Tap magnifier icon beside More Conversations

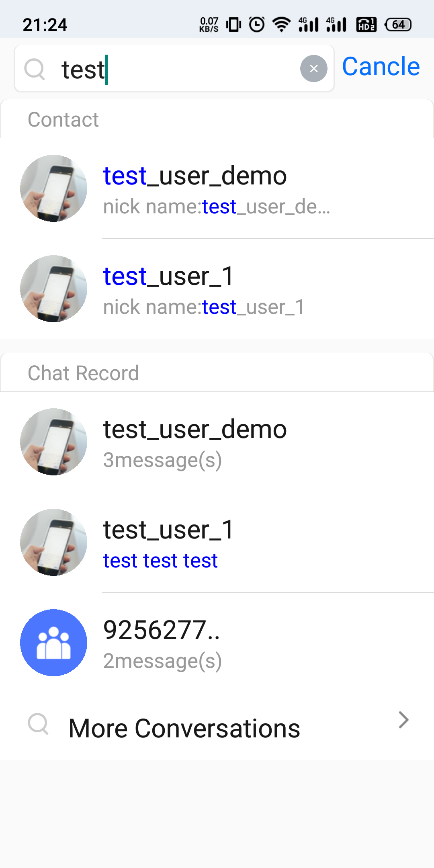click(38, 724)
